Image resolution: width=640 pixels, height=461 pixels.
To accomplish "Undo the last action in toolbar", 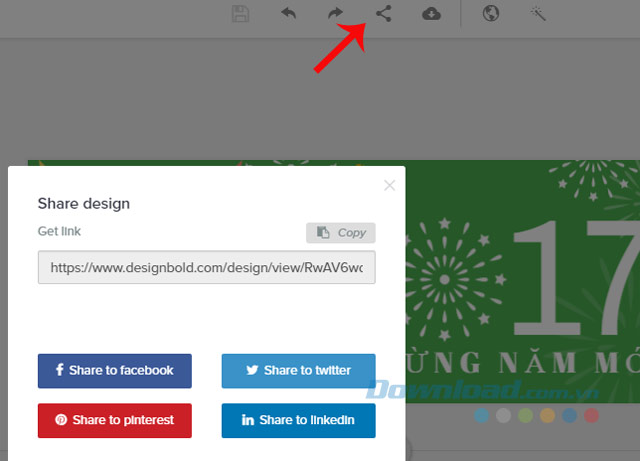I will coord(289,13).
